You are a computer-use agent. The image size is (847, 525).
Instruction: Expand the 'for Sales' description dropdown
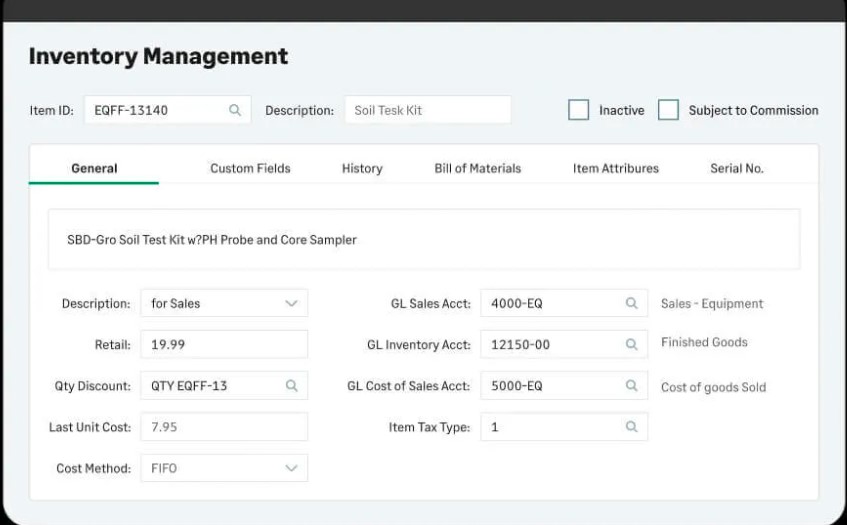click(x=224, y=303)
